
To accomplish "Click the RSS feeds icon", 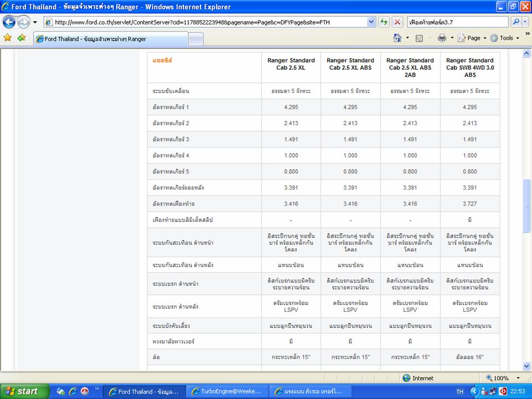I will pyautogui.click(x=420, y=38).
